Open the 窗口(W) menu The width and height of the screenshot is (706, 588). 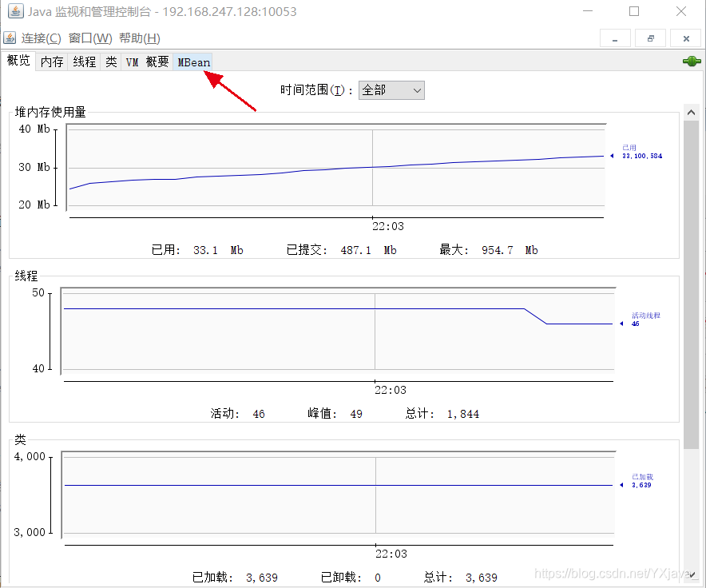(x=90, y=38)
